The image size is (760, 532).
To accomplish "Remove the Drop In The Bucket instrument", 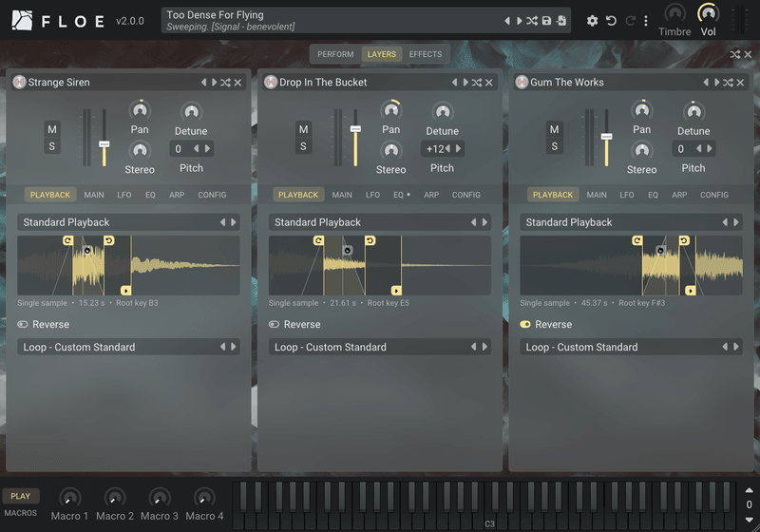I will [x=489, y=83].
